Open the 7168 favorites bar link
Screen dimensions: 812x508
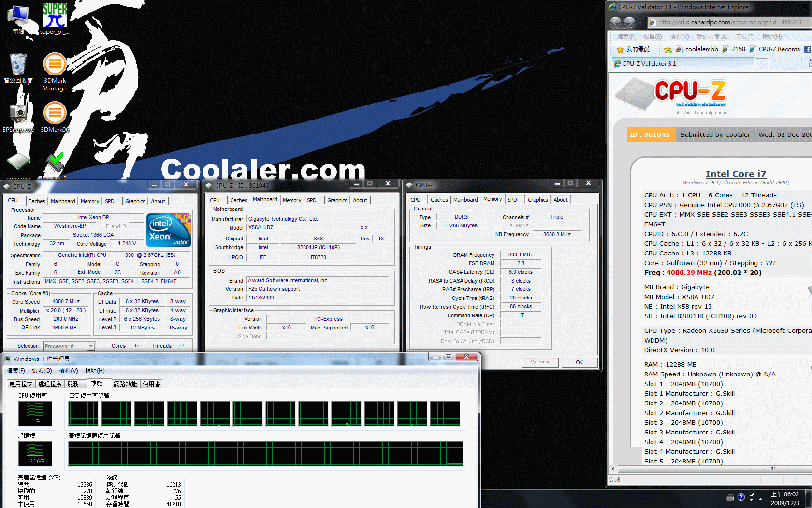coord(734,49)
